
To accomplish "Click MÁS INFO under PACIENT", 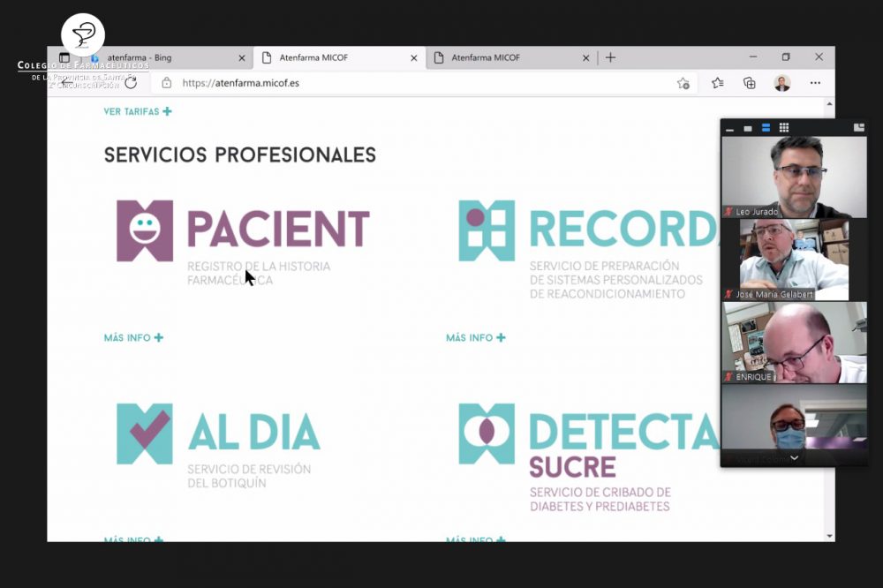I will (133, 337).
